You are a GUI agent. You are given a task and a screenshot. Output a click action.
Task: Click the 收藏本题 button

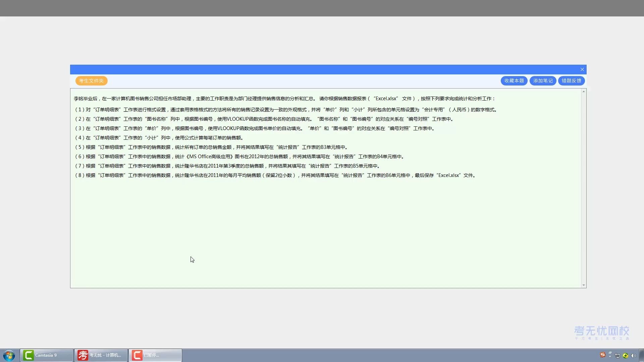[514, 81]
